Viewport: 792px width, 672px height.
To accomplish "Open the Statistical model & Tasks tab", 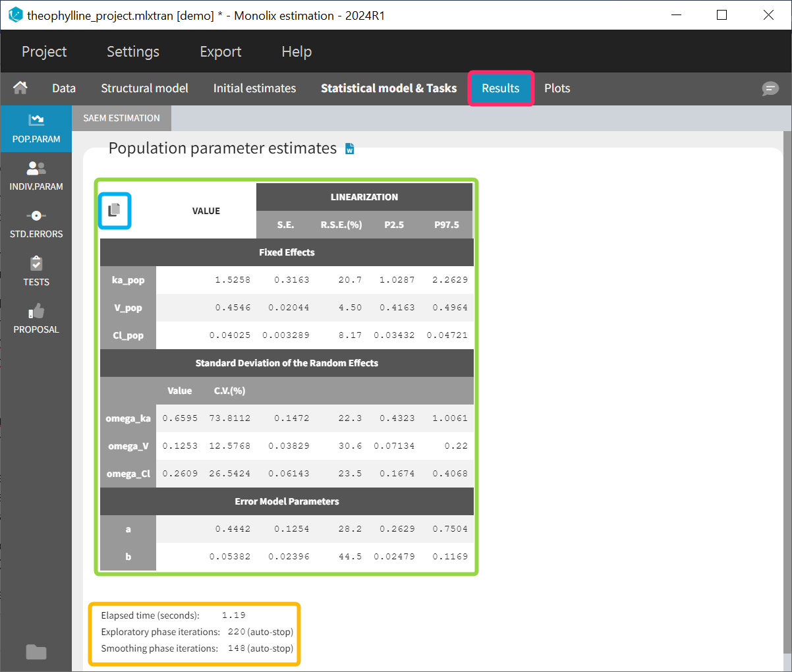I will 389,88.
